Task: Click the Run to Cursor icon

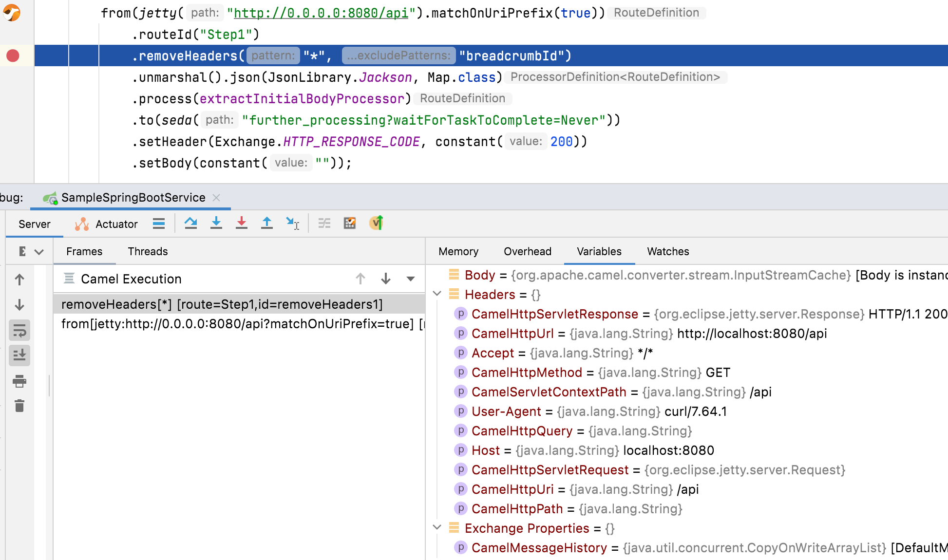Action: coord(292,224)
